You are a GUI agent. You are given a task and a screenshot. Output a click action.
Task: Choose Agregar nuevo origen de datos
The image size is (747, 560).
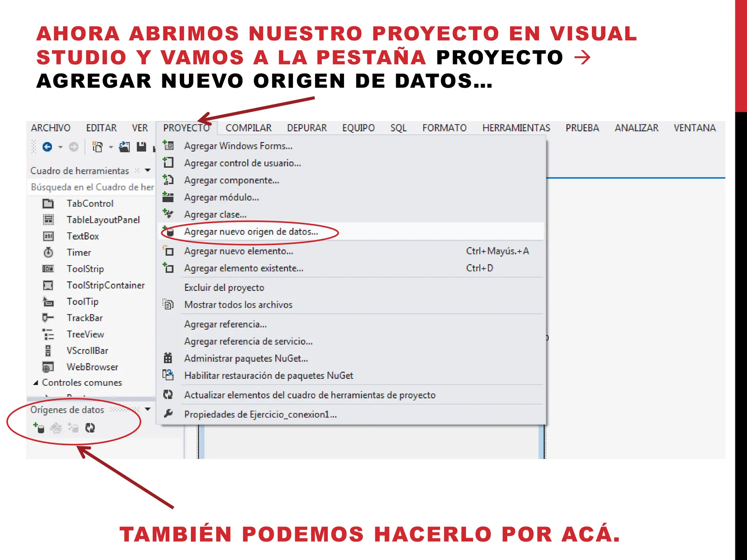351,232
